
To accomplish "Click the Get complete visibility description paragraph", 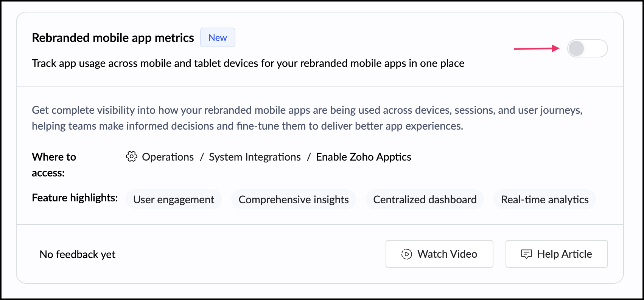I will point(306,118).
